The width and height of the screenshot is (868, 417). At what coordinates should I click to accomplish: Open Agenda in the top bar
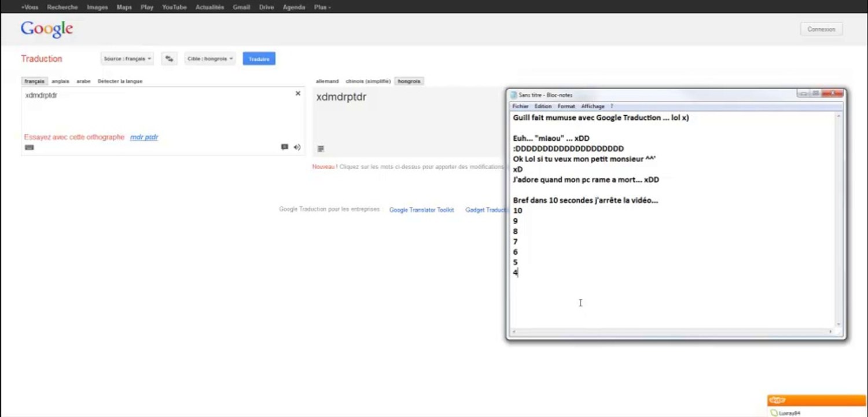point(294,7)
